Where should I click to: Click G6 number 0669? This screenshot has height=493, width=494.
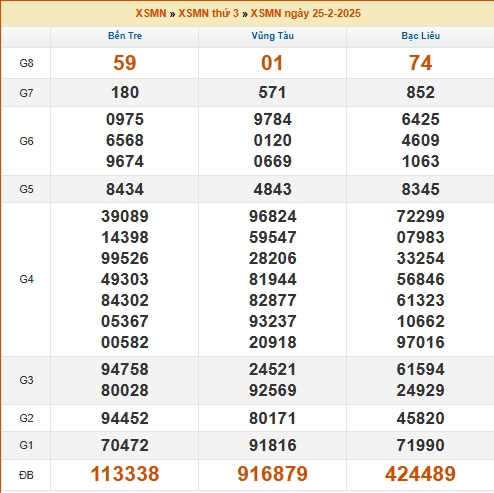tap(273, 161)
